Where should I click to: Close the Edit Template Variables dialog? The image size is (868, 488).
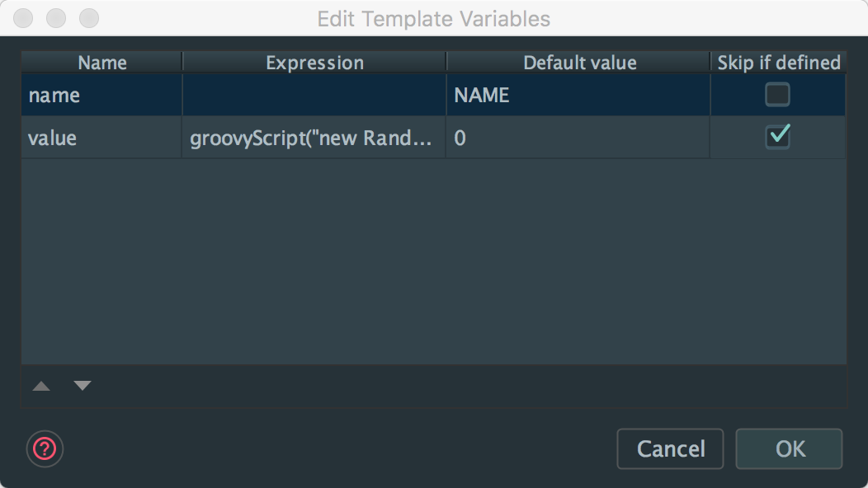tap(25, 18)
